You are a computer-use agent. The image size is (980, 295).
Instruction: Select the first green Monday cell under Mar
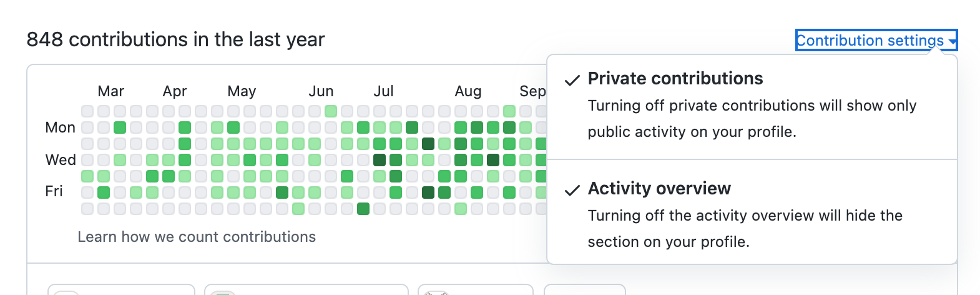pyautogui.click(x=120, y=127)
